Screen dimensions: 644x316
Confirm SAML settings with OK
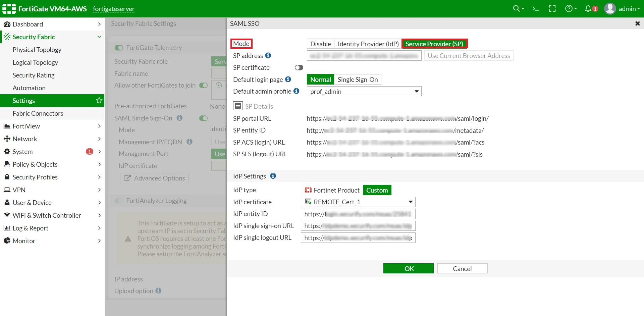tap(408, 268)
